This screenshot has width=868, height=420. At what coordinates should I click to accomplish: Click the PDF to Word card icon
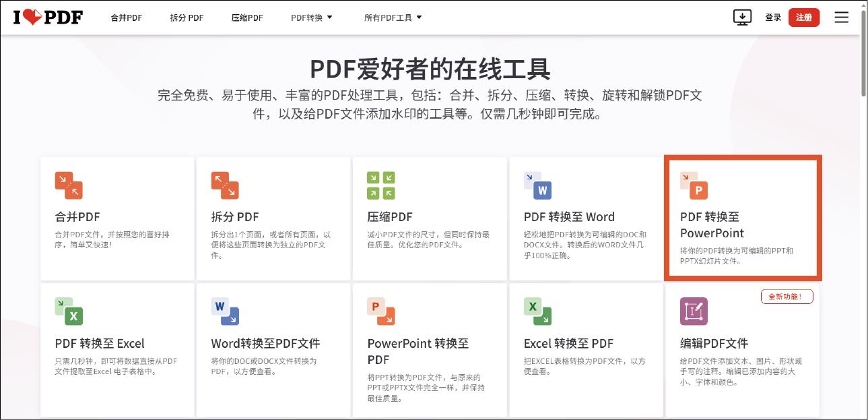(x=537, y=185)
